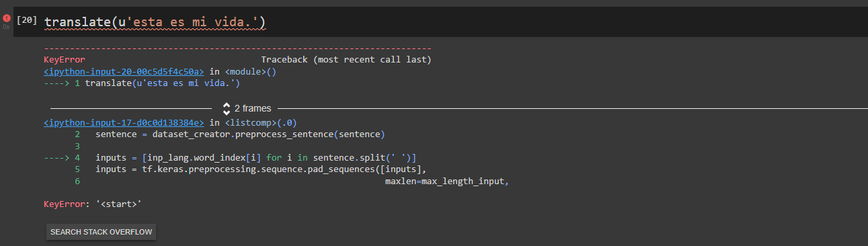
Task: Open ipython-input-17-d0c0d138384e traceback link
Action: click(124, 123)
